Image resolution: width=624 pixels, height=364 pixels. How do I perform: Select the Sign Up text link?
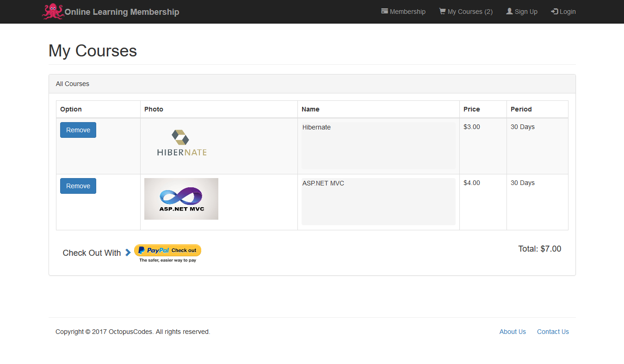(526, 12)
